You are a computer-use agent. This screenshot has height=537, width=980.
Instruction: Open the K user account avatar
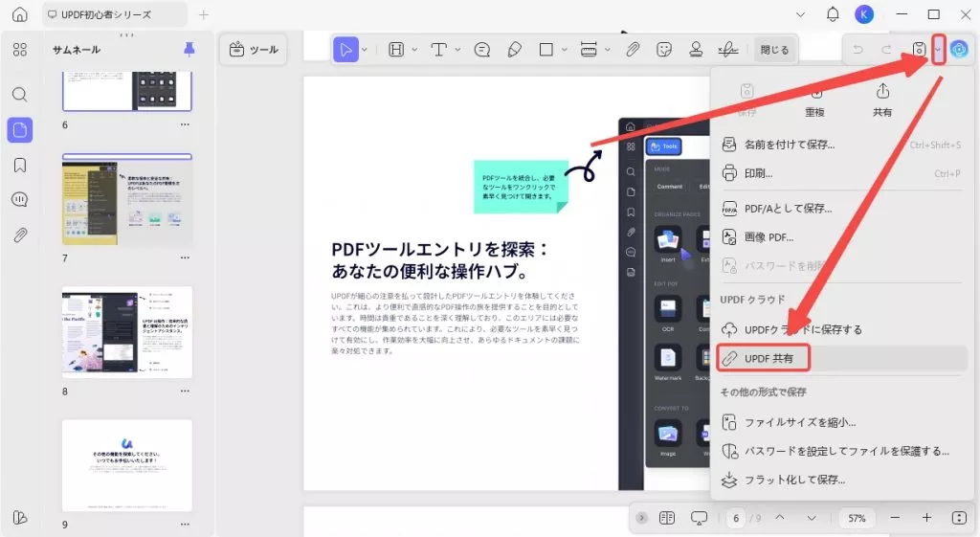pos(864,14)
